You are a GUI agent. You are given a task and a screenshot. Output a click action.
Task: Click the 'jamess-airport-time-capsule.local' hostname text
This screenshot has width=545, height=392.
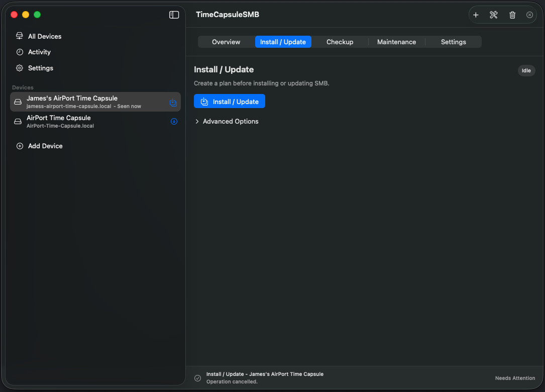click(69, 107)
